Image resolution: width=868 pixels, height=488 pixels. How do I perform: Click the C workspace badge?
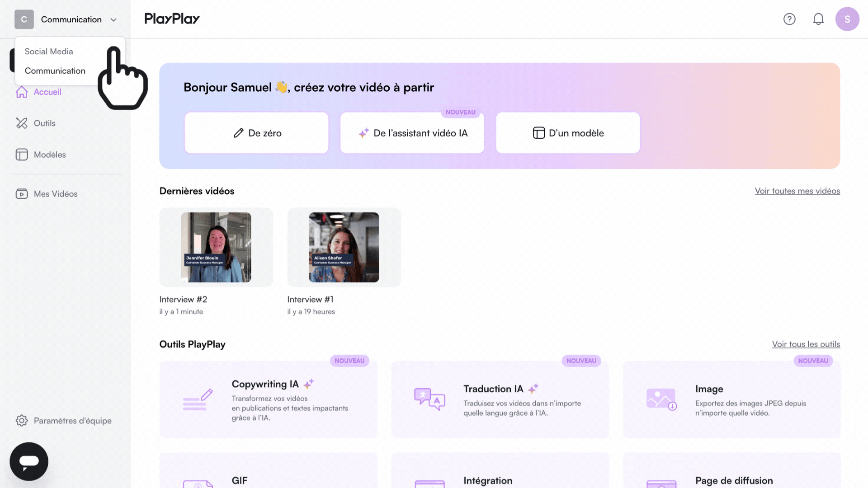click(24, 19)
